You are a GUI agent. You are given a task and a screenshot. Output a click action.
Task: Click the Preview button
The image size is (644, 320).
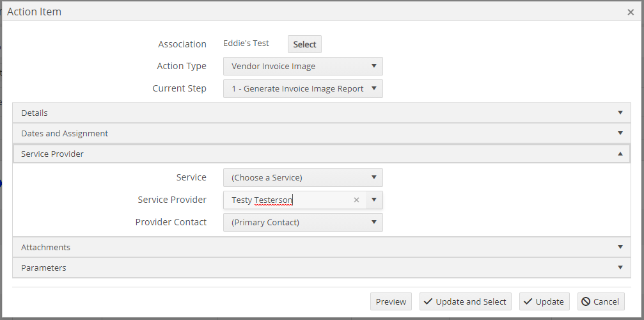tap(391, 301)
